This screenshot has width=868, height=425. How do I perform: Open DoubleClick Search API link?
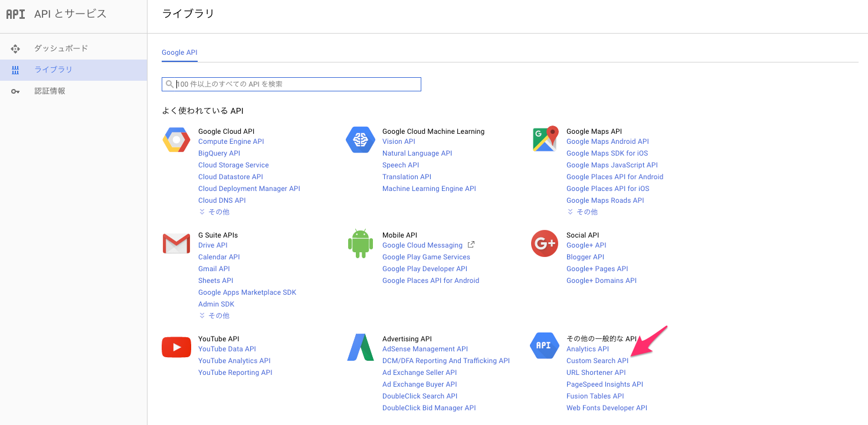click(420, 396)
